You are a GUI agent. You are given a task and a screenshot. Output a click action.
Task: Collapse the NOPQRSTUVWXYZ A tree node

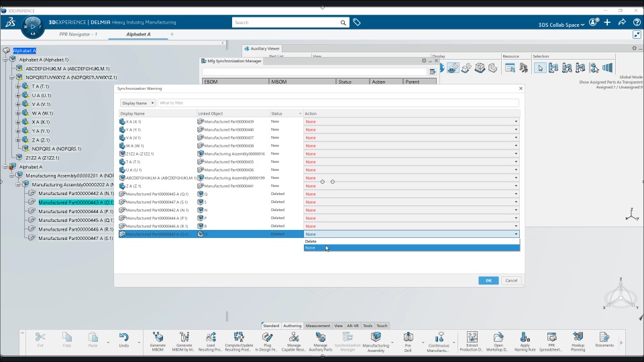coord(12,77)
